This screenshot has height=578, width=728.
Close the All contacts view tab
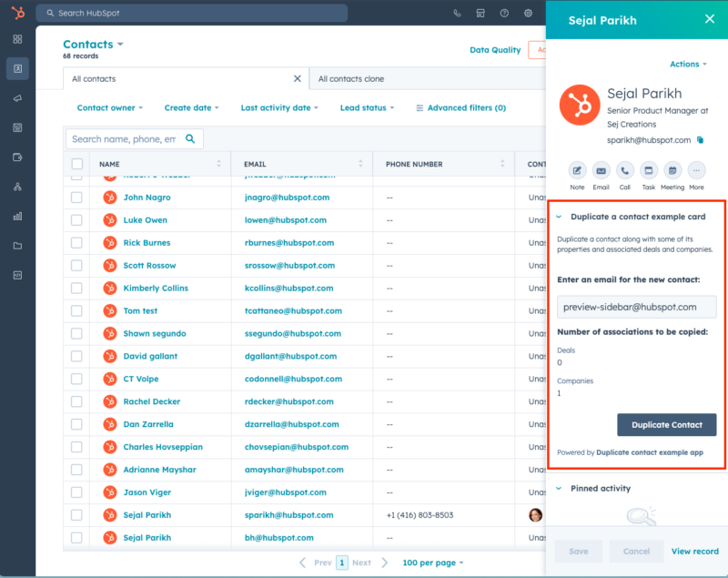coord(298,79)
